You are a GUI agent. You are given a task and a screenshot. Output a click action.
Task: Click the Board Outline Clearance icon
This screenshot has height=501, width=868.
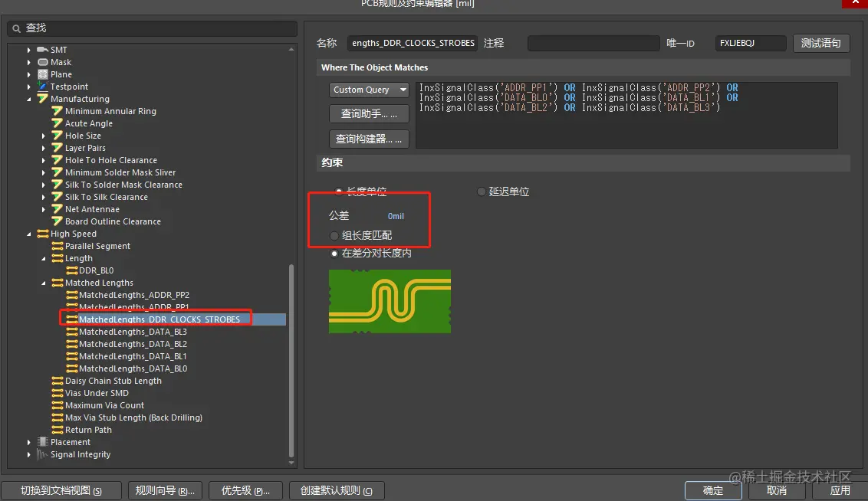coord(57,221)
